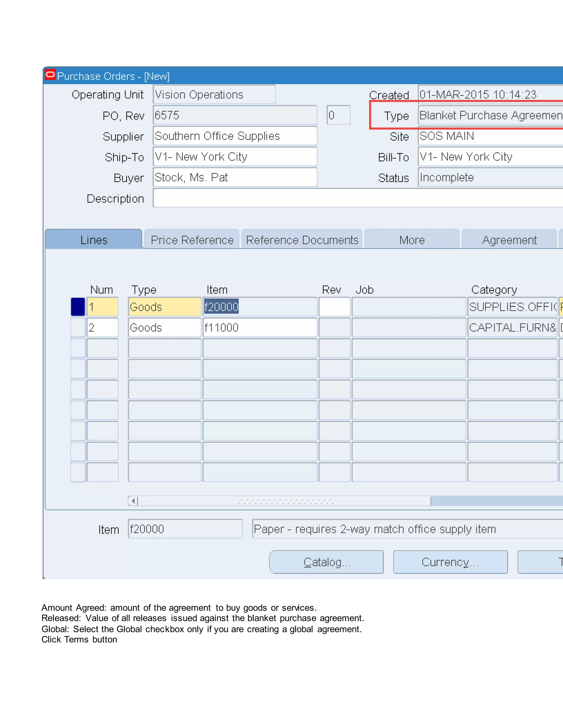Click the Job cell on line 1
The image size is (563, 728).
point(409,307)
